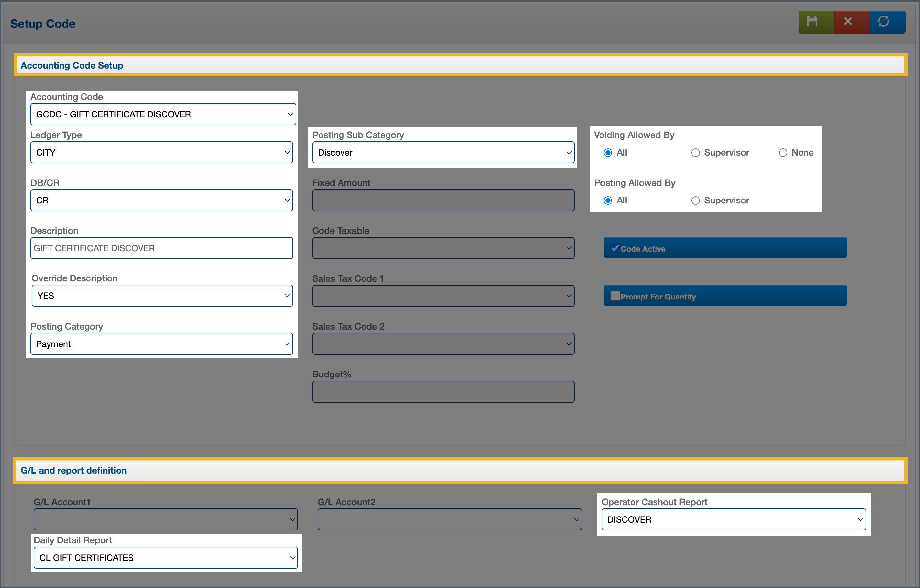
Task: Click the red cancel X icon
Action: [x=848, y=22]
